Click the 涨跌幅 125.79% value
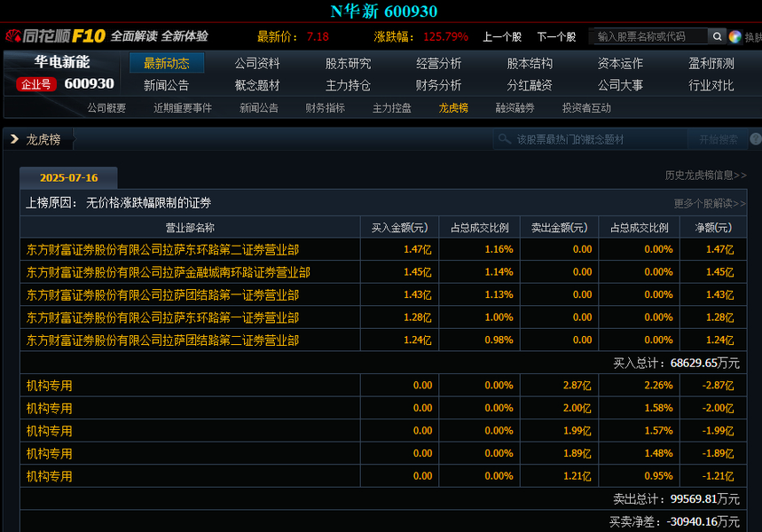The width and height of the screenshot is (762, 532). pos(445,37)
